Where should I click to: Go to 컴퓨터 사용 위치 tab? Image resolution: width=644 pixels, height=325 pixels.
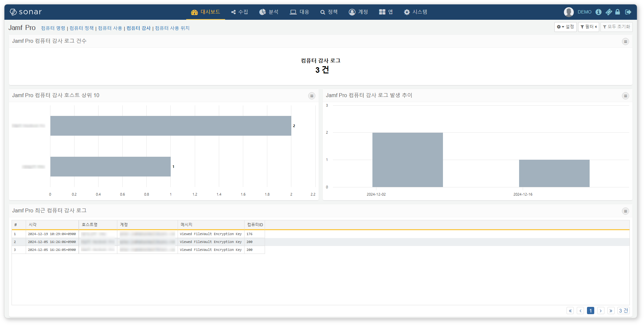coord(172,28)
